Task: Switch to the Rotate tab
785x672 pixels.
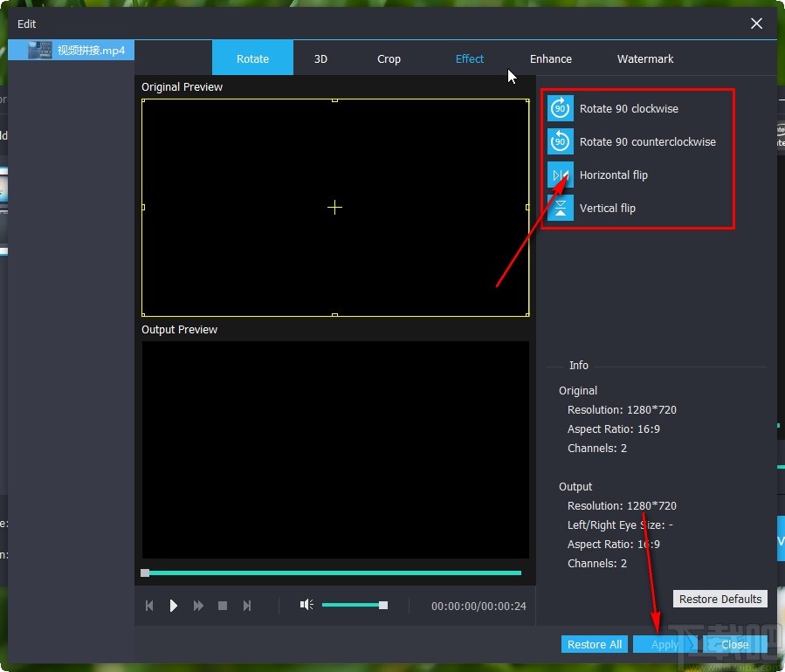Action: [x=252, y=58]
